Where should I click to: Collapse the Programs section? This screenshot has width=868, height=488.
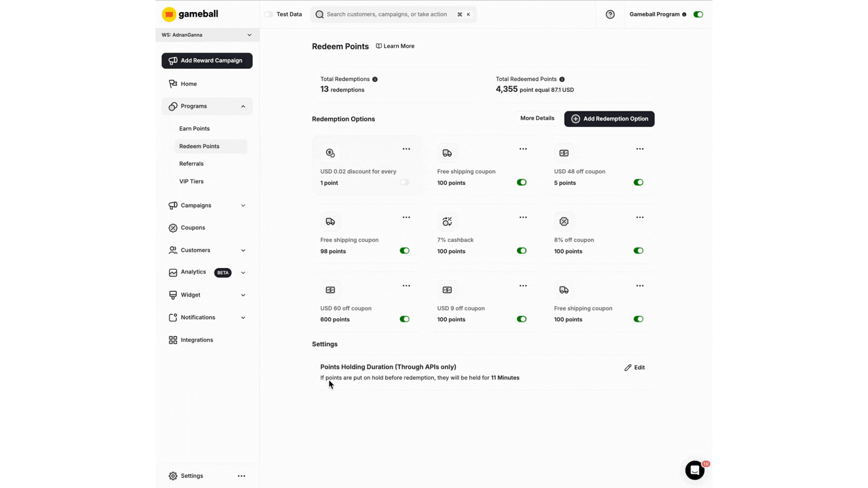[243, 107]
